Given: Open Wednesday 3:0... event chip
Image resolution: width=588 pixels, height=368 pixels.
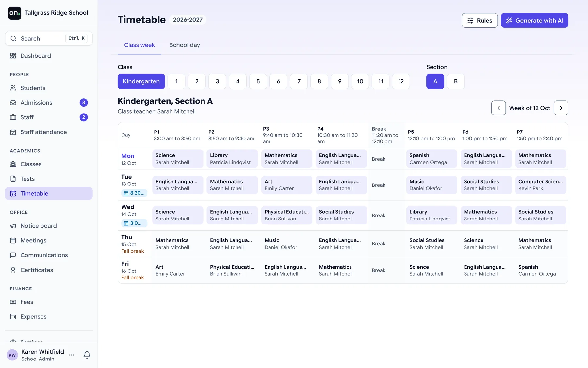Looking at the screenshot, I should click(x=134, y=223).
